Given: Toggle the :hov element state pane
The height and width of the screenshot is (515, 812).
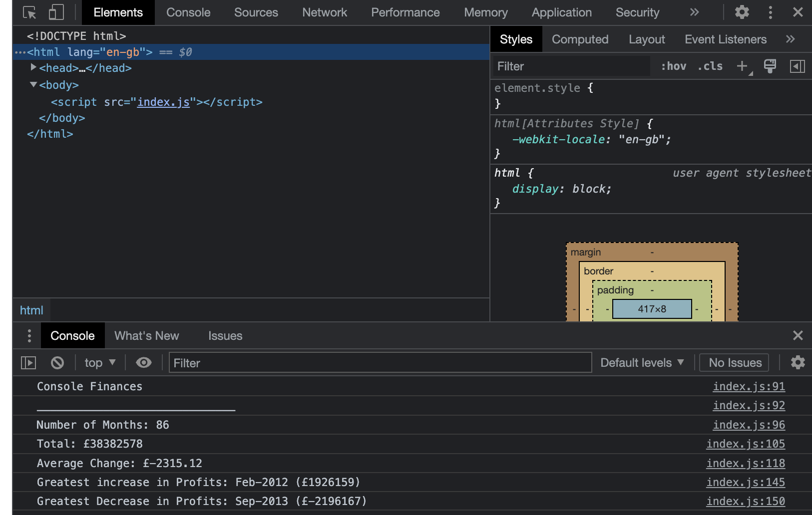Looking at the screenshot, I should click(674, 66).
